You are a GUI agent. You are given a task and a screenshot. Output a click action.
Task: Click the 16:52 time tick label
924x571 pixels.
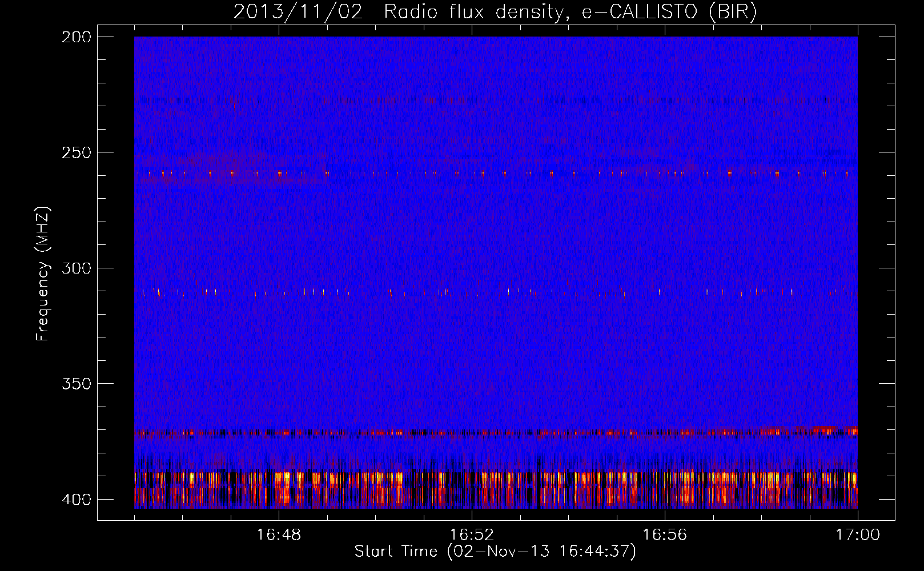point(472,535)
